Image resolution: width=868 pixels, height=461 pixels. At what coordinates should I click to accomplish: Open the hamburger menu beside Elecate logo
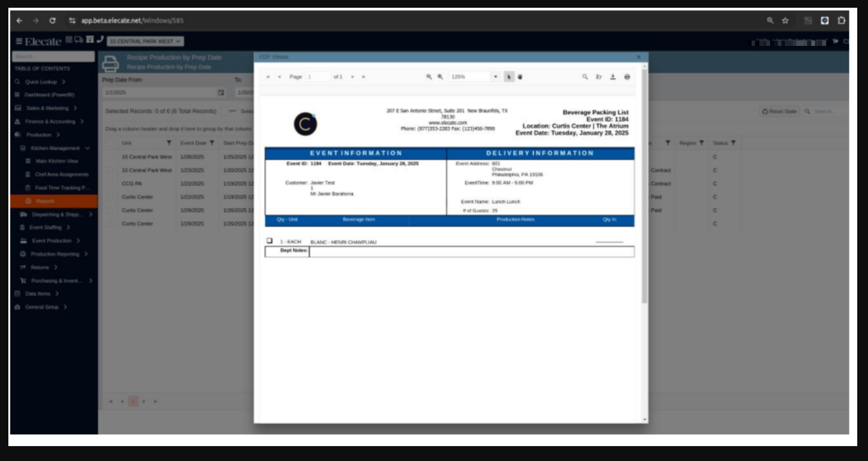point(19,41)
